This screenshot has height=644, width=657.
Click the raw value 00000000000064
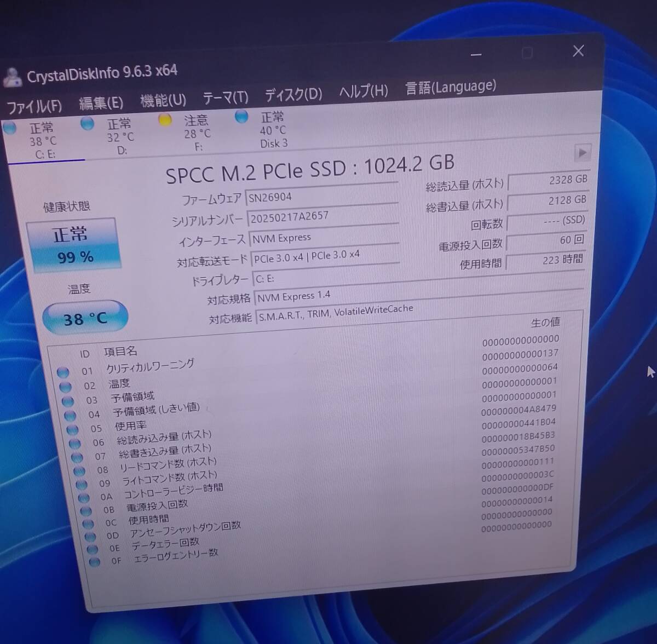[x=520, y=369]
